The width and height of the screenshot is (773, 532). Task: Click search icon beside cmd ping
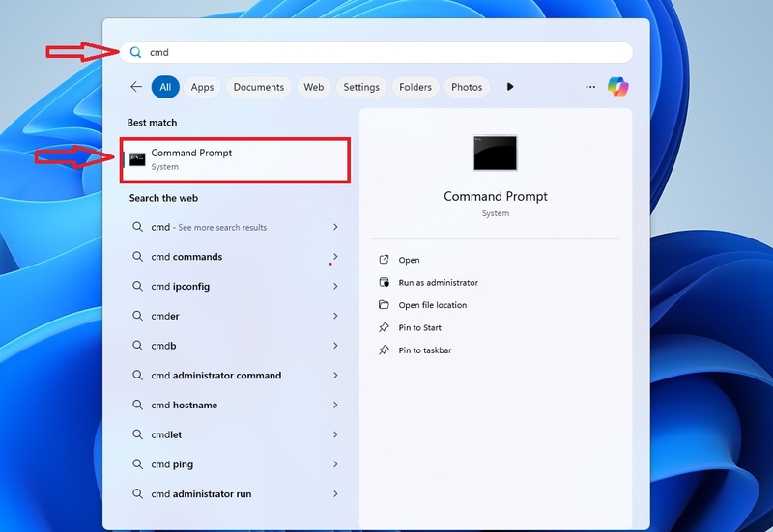point(137,464)
